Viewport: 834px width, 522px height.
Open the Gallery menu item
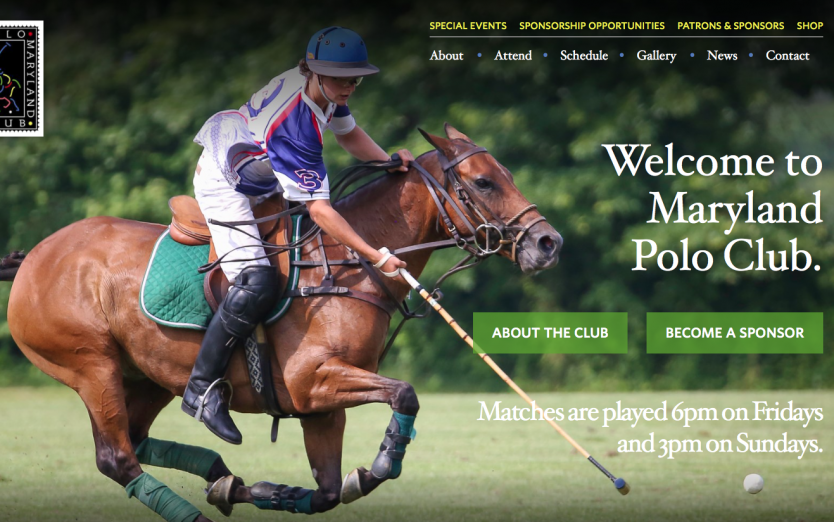pyautogui.click(x=656, y=56)
